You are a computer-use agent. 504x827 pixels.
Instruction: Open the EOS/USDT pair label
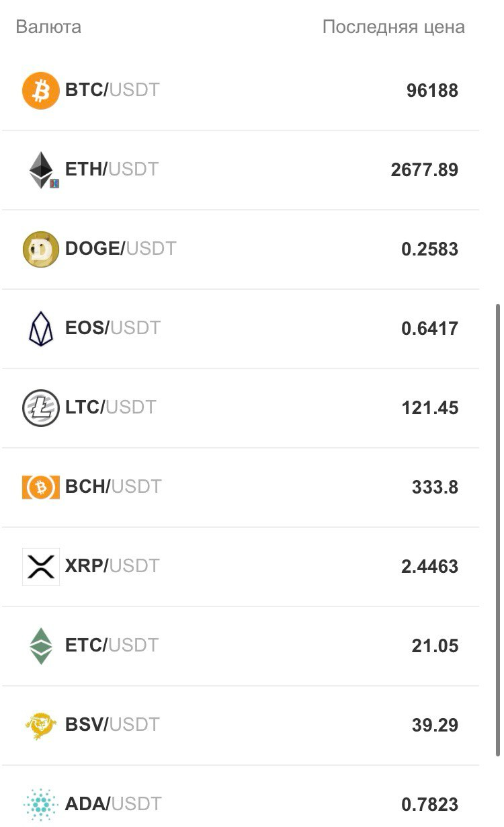113,328
